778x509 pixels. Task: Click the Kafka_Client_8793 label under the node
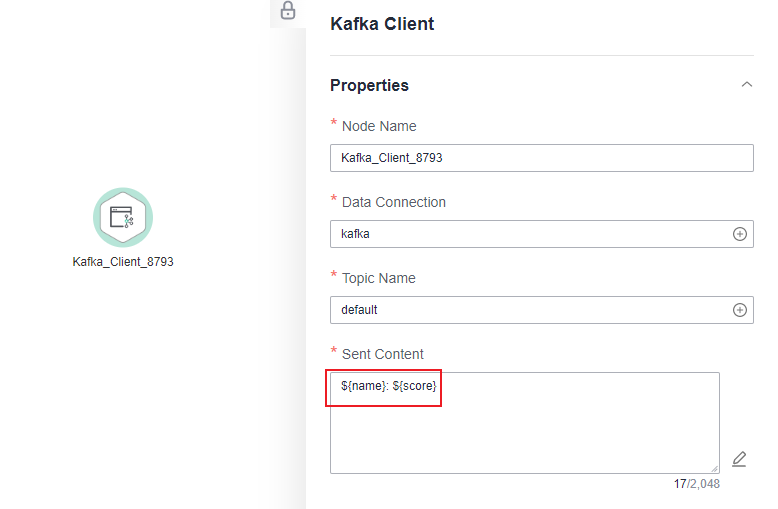[x=123, y=262]
